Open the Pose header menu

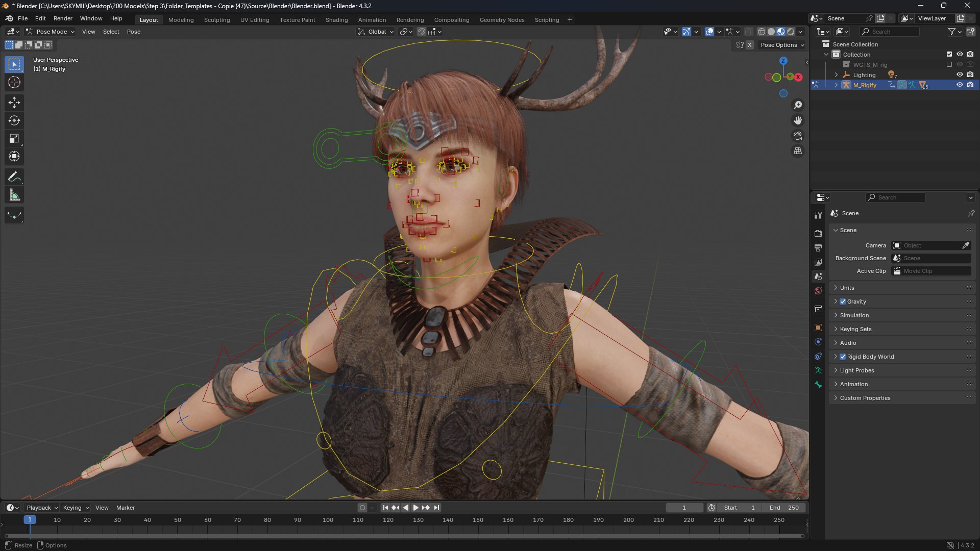pyautogui.click(x=134, y=32)
